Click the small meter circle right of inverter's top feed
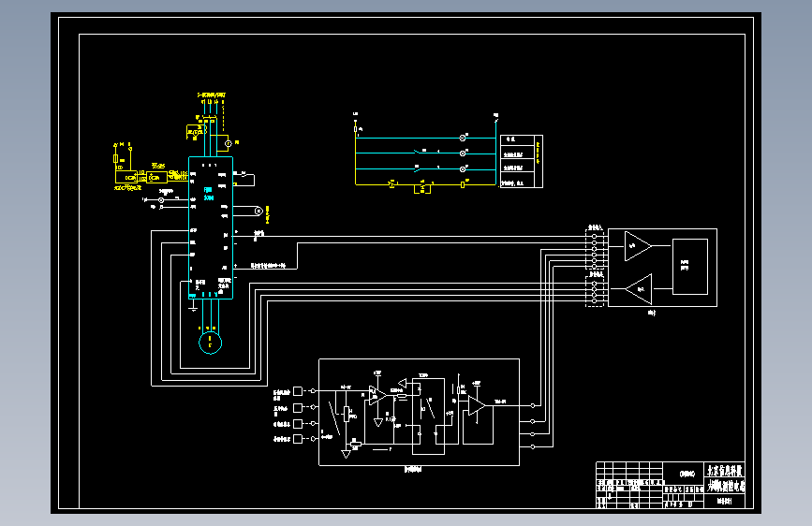This screenshot has height=526, width=812. click(x=229, y=143)
